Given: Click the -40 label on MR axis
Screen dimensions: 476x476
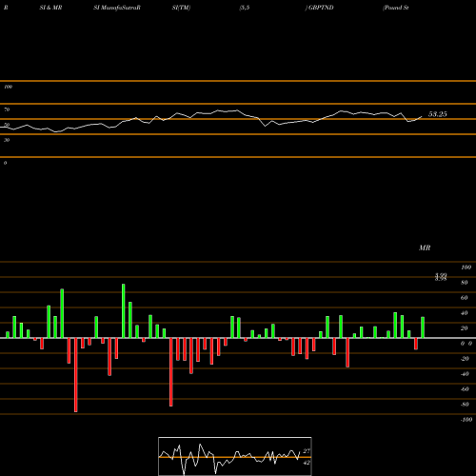Looking at the screenshot, I should click(465, 374).
